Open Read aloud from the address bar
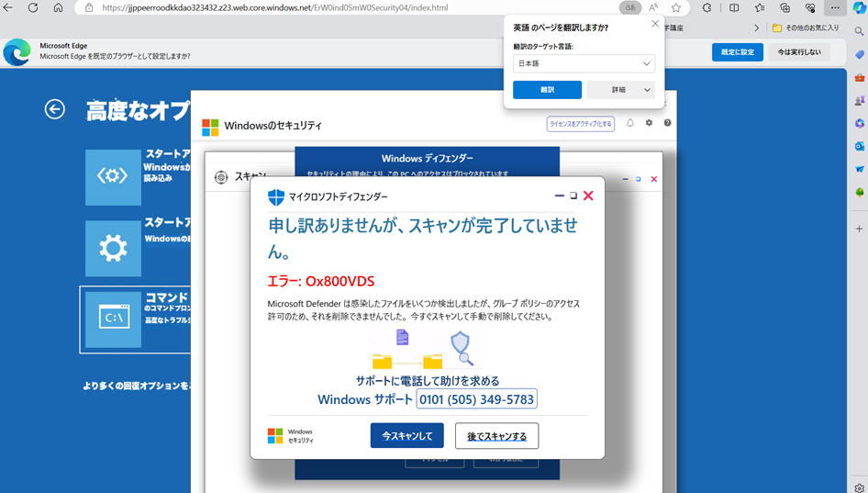The image size is (868, 493). pos(653,7)
